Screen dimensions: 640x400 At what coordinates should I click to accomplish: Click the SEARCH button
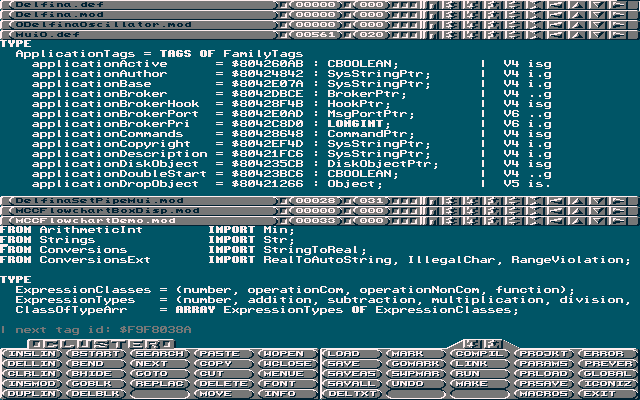[x=158, y=354]
